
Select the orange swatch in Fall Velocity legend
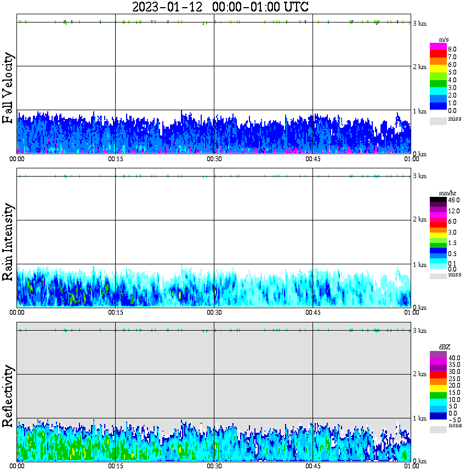tap(438, 61)
